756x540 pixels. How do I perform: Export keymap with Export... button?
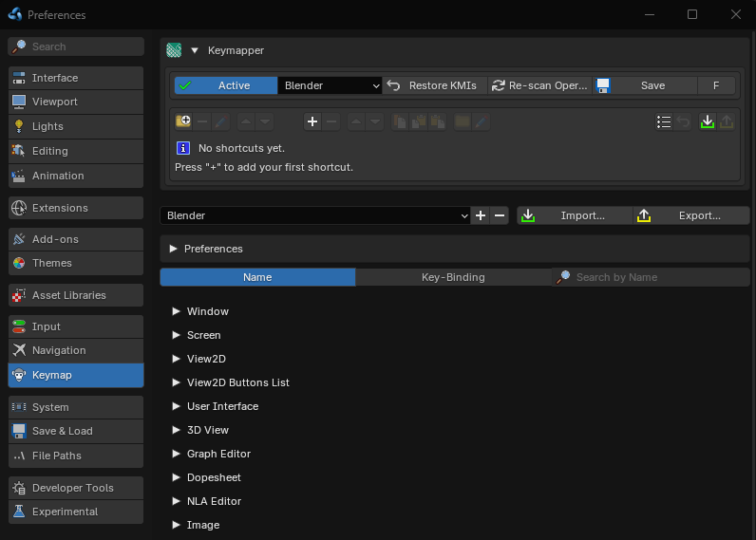691,215
